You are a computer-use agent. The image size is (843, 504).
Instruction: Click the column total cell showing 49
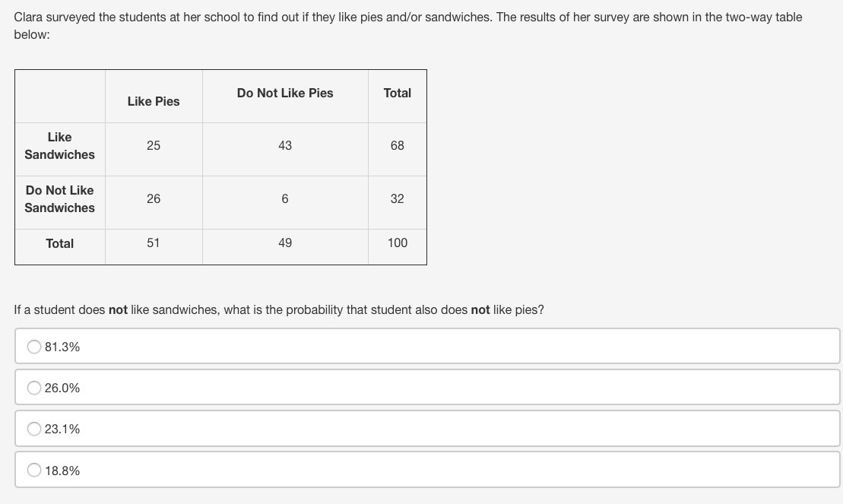[x=285, y=242]
